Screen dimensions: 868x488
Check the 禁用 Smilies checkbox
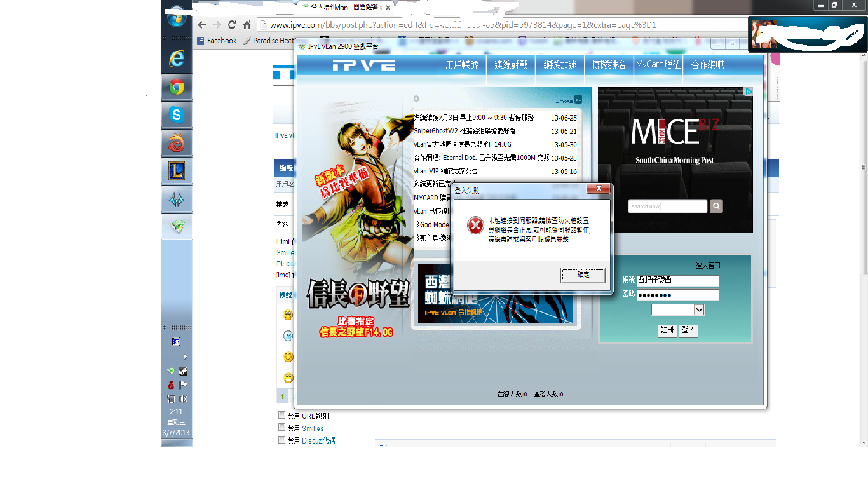pyautogui.click(x=282, y=428)
